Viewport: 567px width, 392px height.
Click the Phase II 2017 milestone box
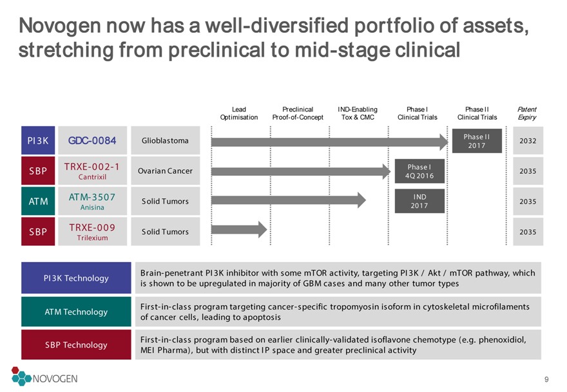(477, 141)
